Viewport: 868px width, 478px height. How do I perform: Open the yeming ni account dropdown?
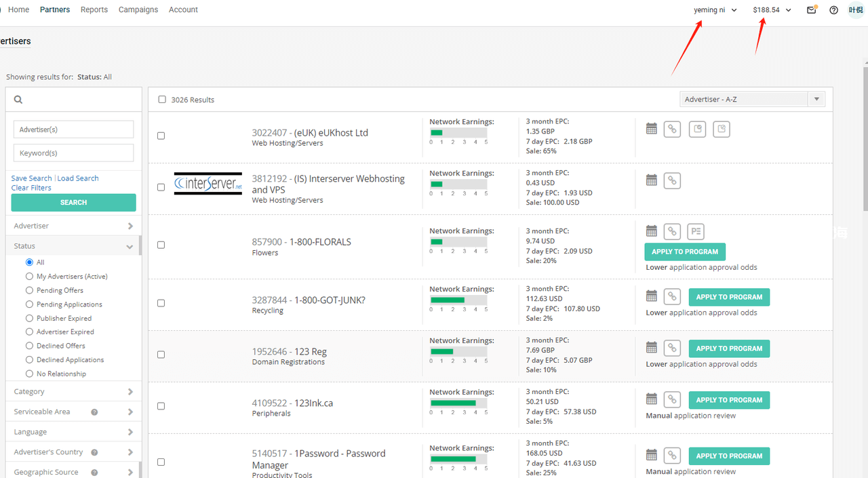[715, 10]
